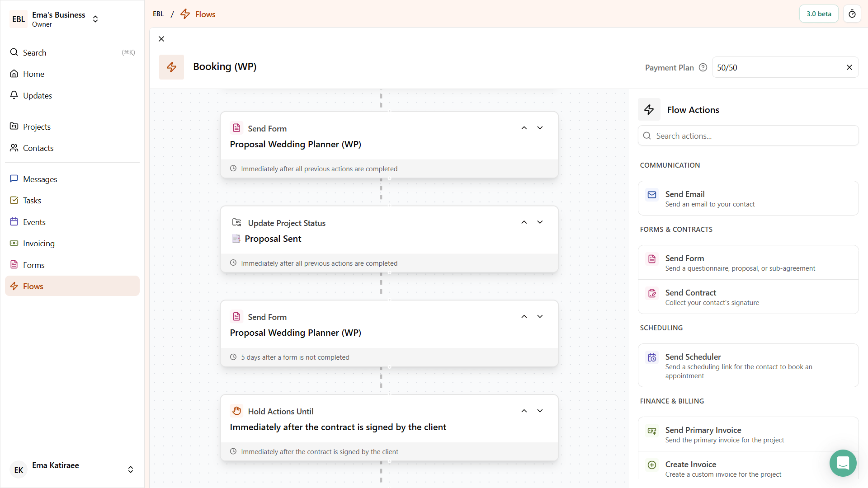The image size is (868, 488).
Task: Open the Ema's Business workspace switcher
Action: click(x=95, y=19)
